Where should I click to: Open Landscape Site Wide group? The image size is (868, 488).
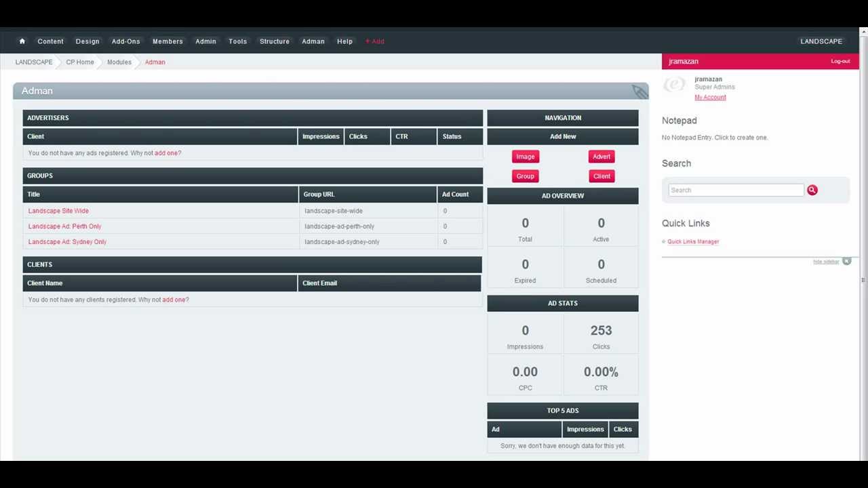58,211
